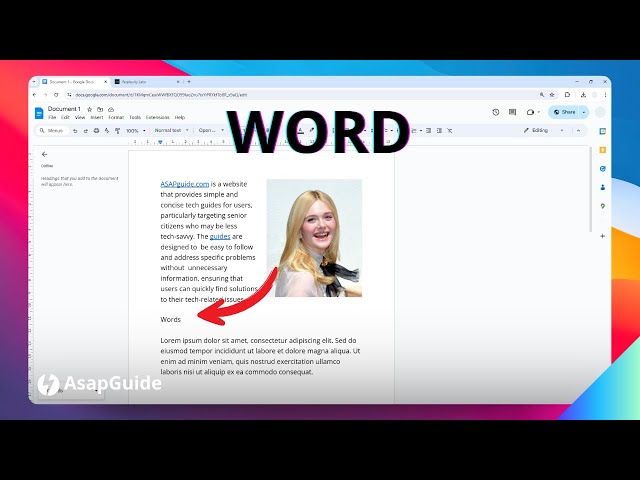Click the increase indent icon

point(439,131)
